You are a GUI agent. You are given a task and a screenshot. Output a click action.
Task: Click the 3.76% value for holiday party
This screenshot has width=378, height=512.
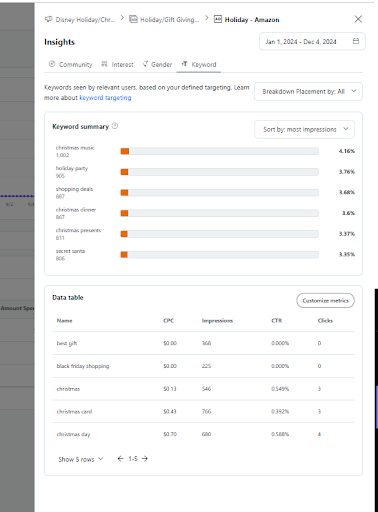347,172
